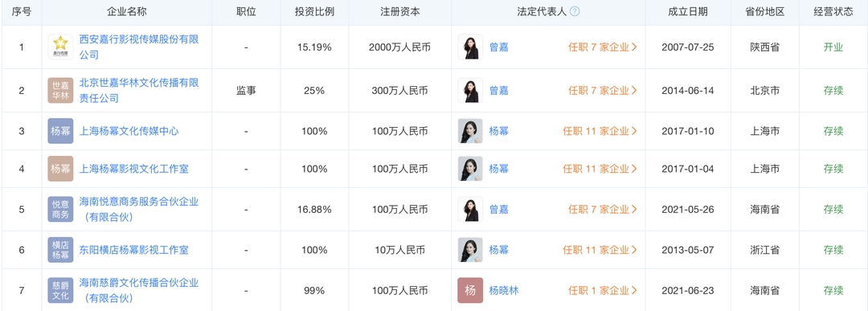This screenshot has height=311, width=868.
Task: Click 曾嘉 name in row 5
Action: coord(499,209)
